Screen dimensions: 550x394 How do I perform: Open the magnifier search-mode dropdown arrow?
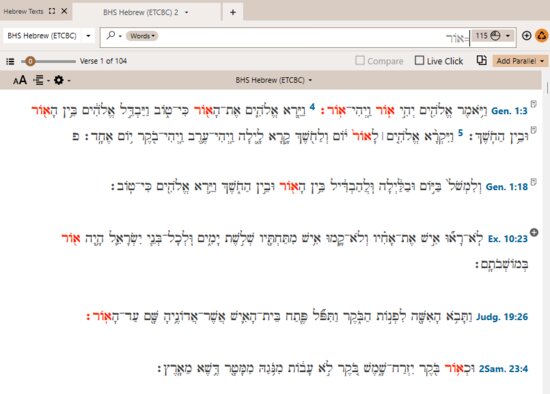[x=120, y=36]
